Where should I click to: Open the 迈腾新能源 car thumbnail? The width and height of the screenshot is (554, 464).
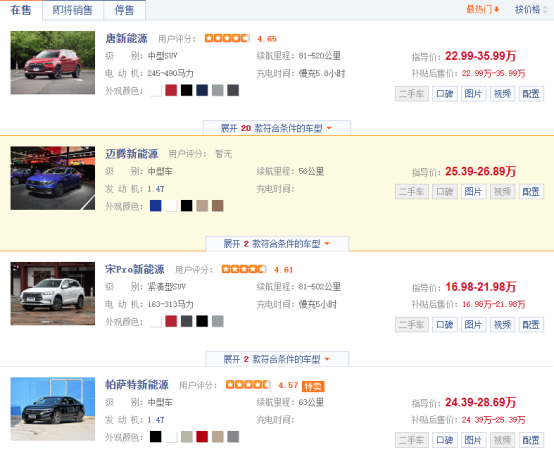coord(53,178)
